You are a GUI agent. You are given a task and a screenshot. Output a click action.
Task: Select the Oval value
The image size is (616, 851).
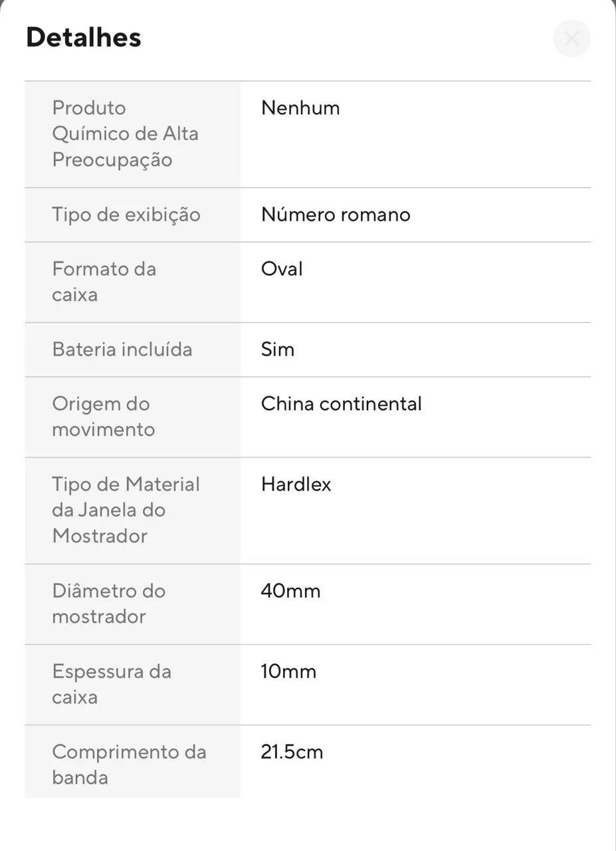click(282, 269)
